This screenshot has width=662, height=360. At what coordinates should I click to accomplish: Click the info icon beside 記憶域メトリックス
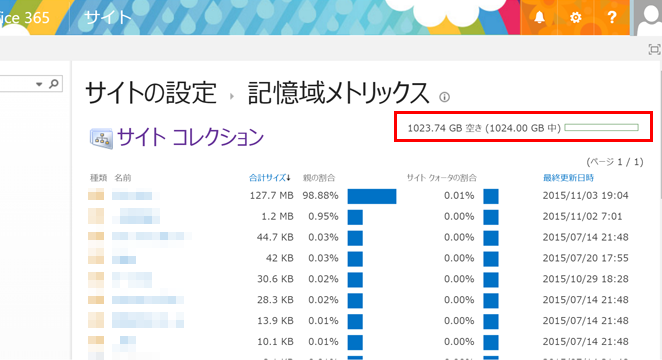tap(444, 97)
